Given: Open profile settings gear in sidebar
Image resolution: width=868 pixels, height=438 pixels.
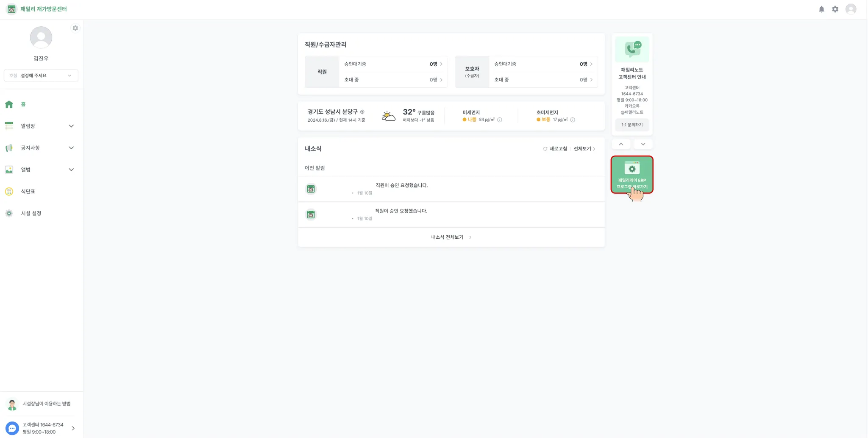Looking at the screenshot, I should point(75,28).
